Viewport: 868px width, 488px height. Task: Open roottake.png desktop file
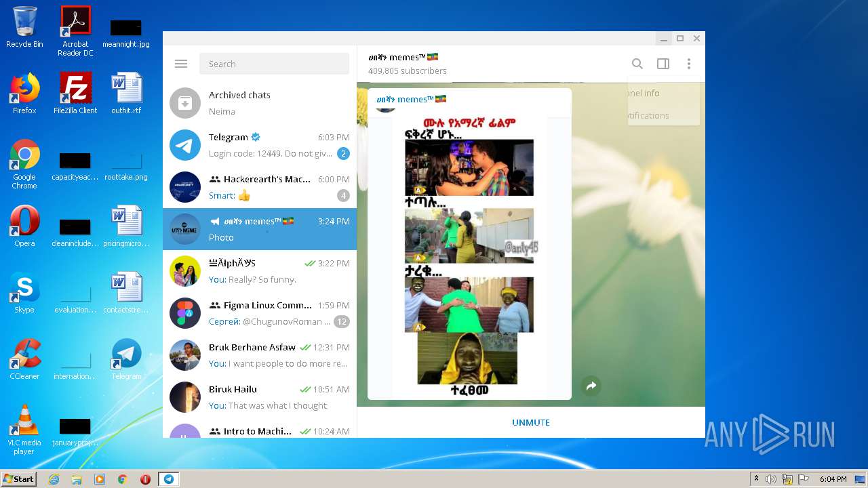pyautogui.click(x=126, y=167)
